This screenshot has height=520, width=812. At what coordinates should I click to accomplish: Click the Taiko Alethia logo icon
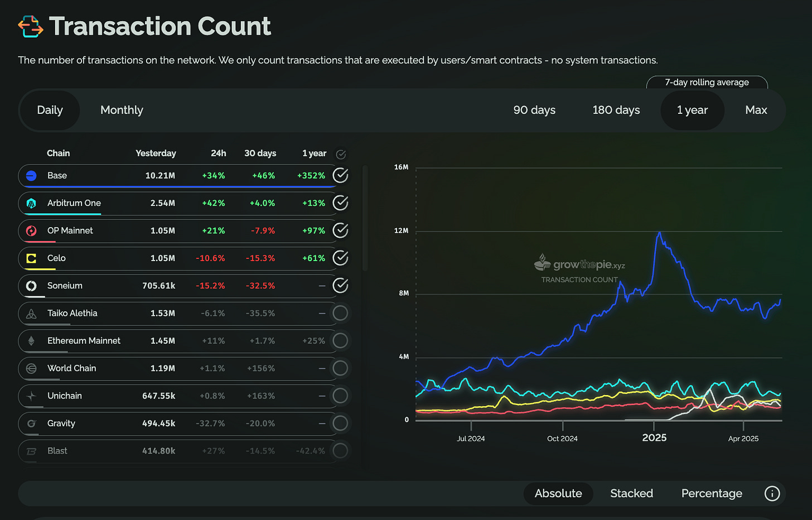click(x=31, y=314)
